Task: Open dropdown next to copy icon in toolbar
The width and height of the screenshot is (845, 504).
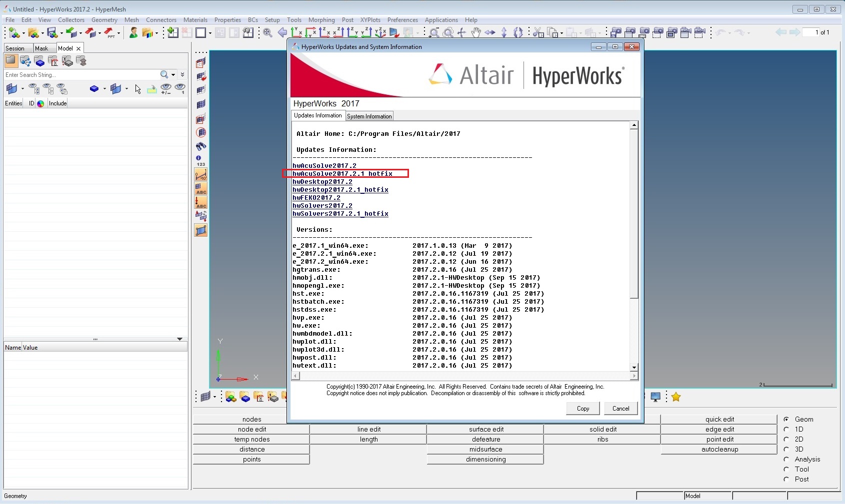Action: point(562,33)
